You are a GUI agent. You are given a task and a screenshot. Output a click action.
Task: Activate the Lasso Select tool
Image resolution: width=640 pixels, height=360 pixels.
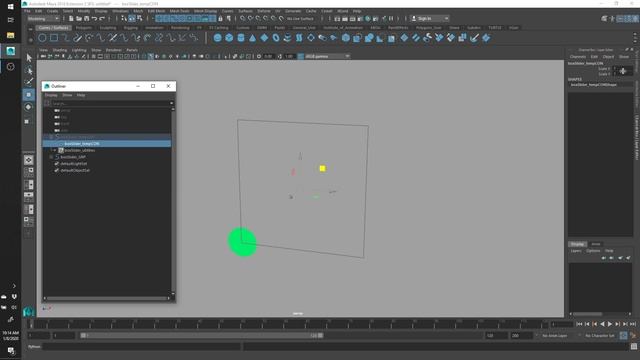29,70
